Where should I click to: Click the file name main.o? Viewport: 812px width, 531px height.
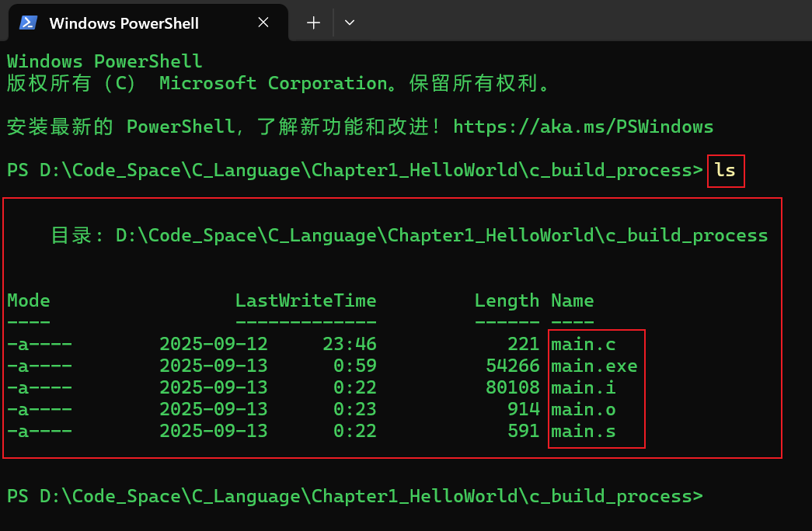point(584,409)
